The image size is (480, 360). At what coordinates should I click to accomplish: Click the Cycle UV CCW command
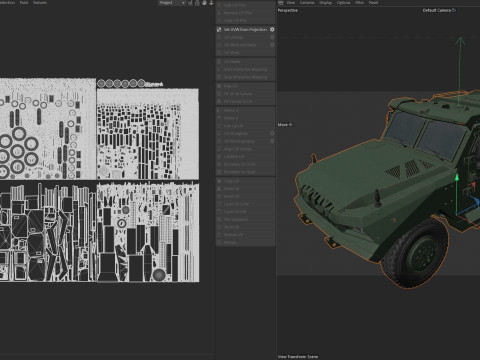tap(246, 204)
